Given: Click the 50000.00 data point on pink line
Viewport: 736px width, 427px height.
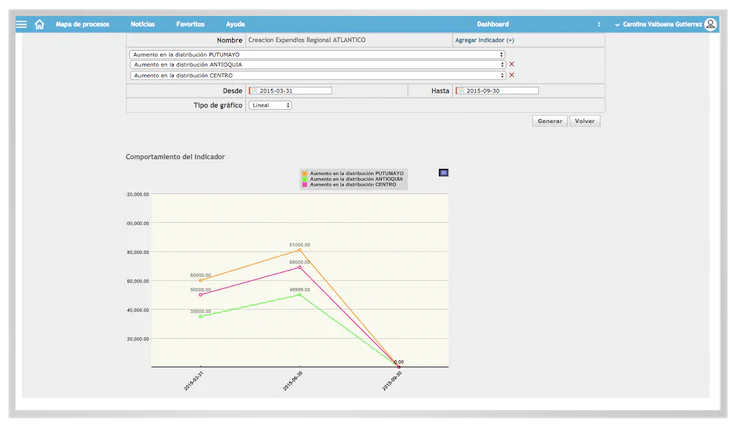Looking at the screenshot, I should coord(201,295).
